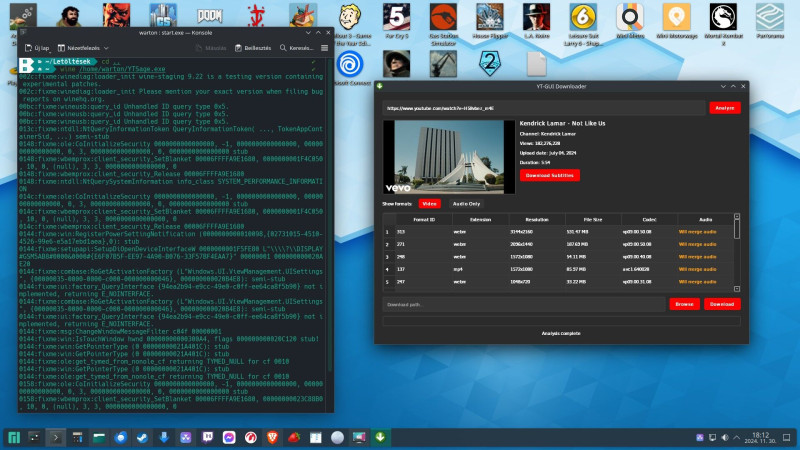Expand the system tray hidden icons arrow
Viewport: 800px width, 450px height.
pos(737,438)
